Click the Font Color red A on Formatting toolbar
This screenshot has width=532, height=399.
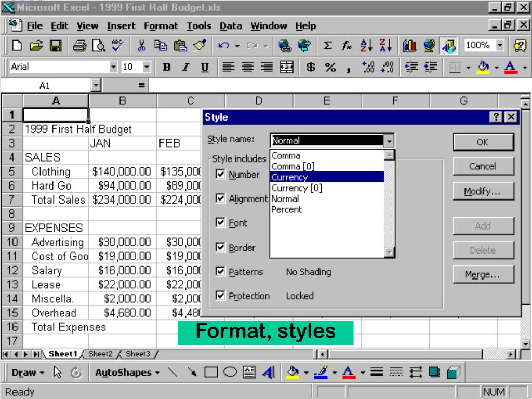(x=511, y=67)
